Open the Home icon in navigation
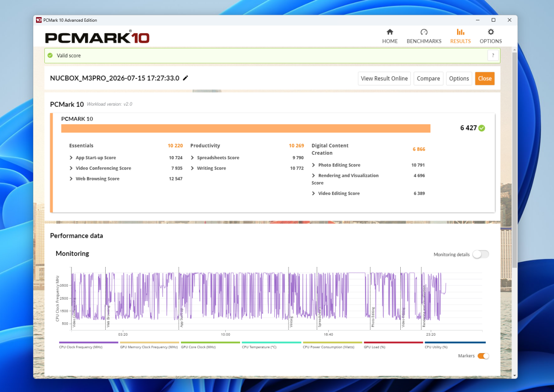 (x=390, y=32)
